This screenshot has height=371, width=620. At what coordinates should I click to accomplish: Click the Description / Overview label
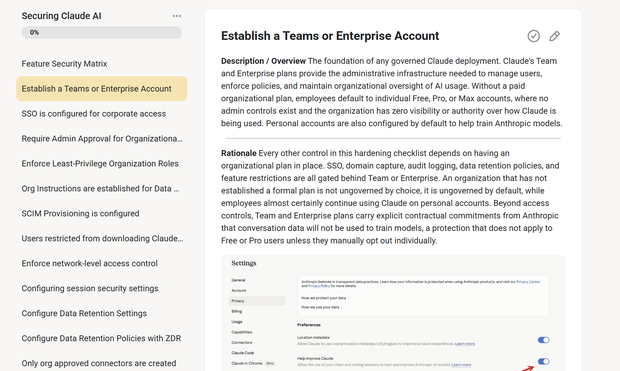click(263, 61)
